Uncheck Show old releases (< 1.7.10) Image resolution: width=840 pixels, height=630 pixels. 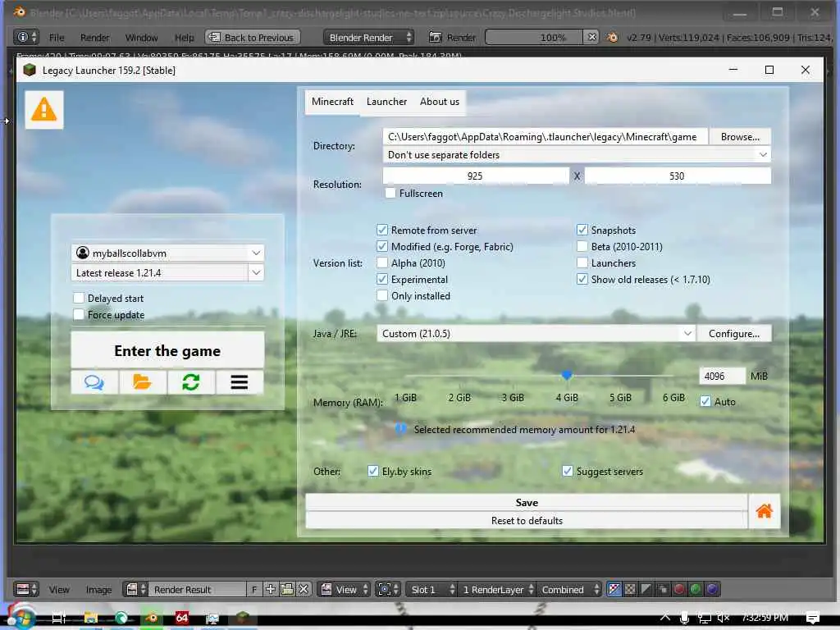tap(582, 279)
